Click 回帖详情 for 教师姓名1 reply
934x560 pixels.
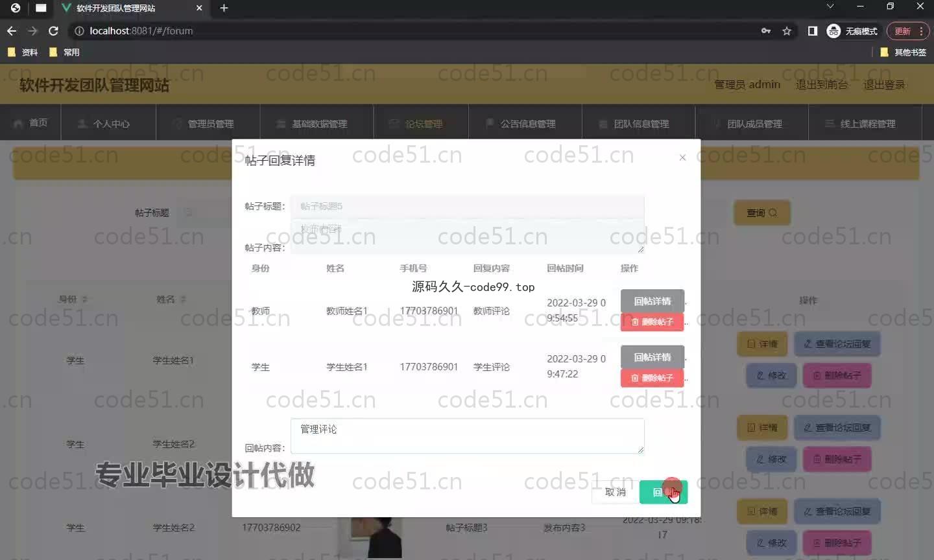[x=653, y=301]
